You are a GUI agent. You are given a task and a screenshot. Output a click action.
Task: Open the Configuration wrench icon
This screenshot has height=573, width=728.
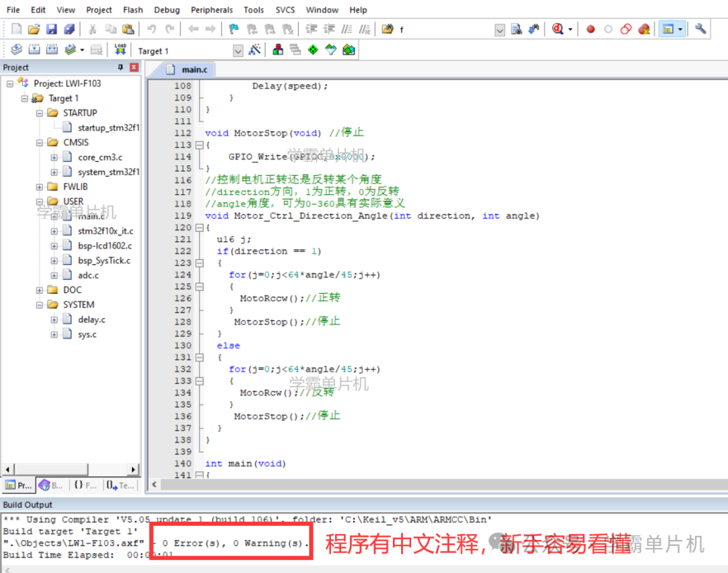700,29
